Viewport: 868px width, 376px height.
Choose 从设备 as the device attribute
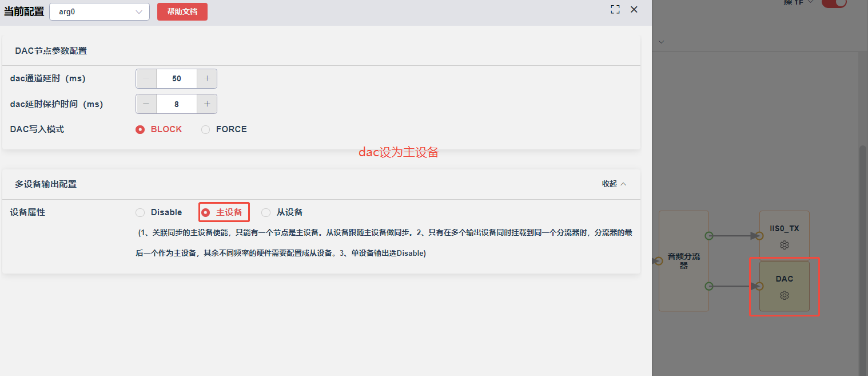click(x=282, y=212)
